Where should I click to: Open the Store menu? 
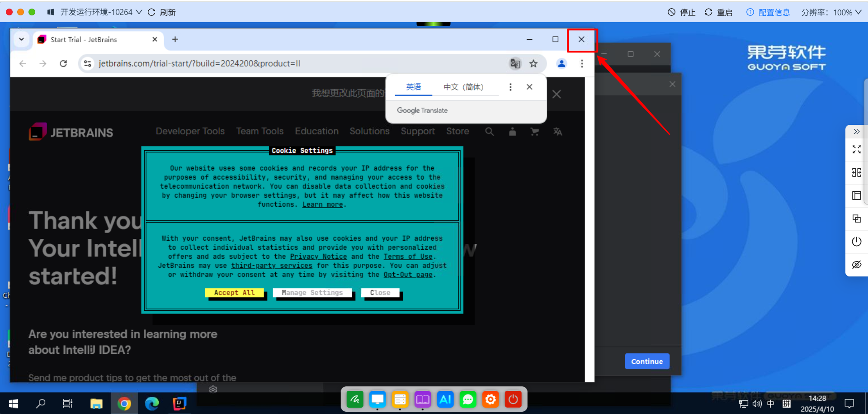pyautogui.click(x=458, y=131)
